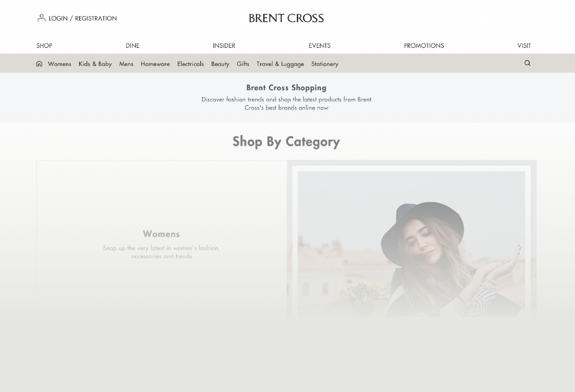Open the Mens category
Image resolution: width=575 pixels, height=392 pixels.
126,64
